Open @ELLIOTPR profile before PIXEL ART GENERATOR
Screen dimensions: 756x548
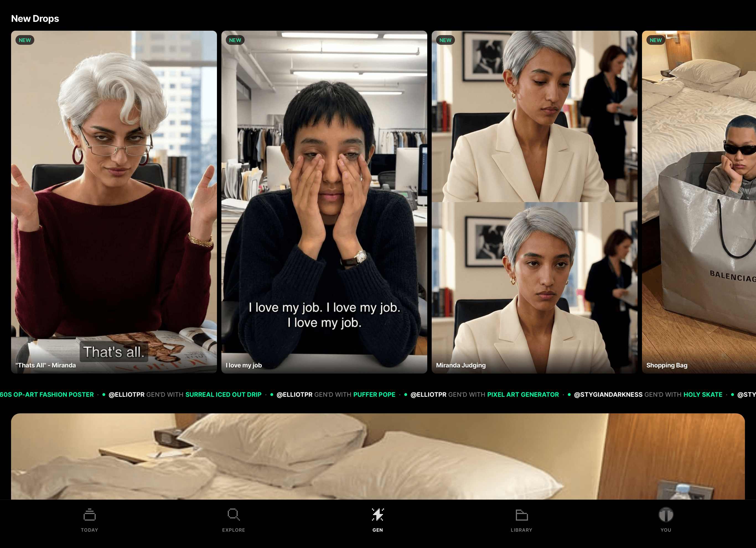(x=428, y=395)
